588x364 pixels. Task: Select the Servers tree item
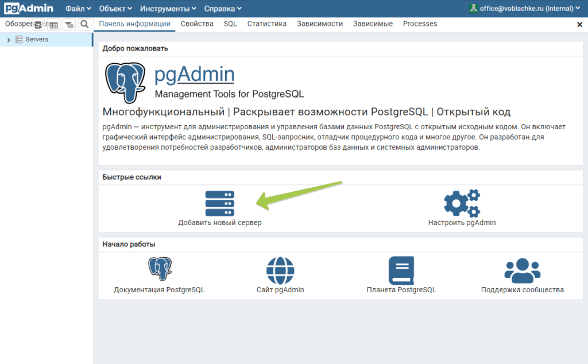click(x=46, y=40)
